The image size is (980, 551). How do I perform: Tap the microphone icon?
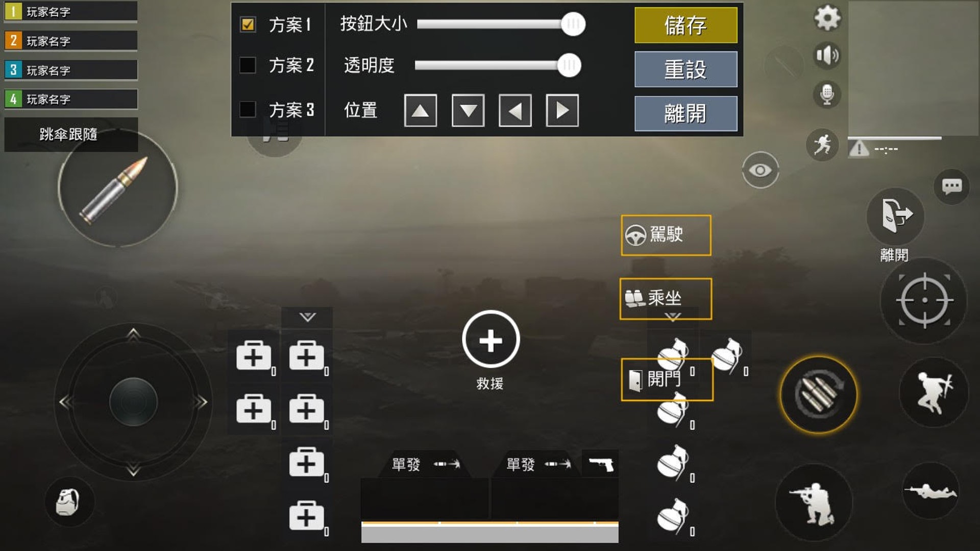coord(827,94)
